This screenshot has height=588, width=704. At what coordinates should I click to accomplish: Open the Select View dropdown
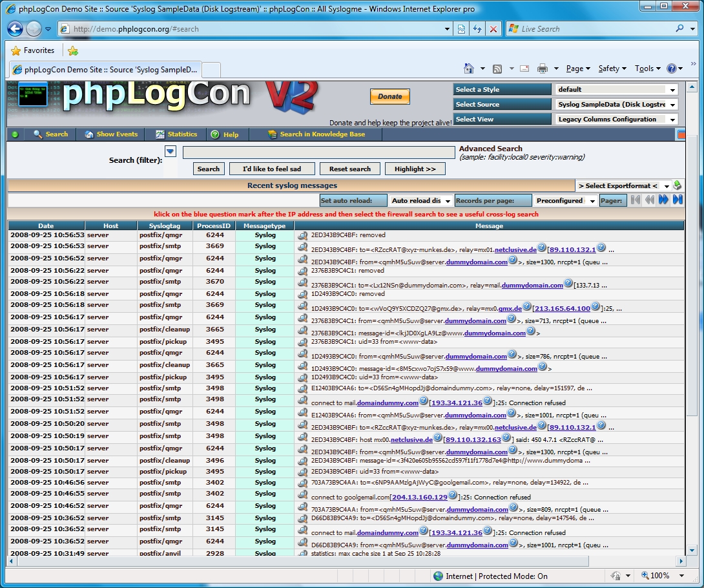click(616, 119)
